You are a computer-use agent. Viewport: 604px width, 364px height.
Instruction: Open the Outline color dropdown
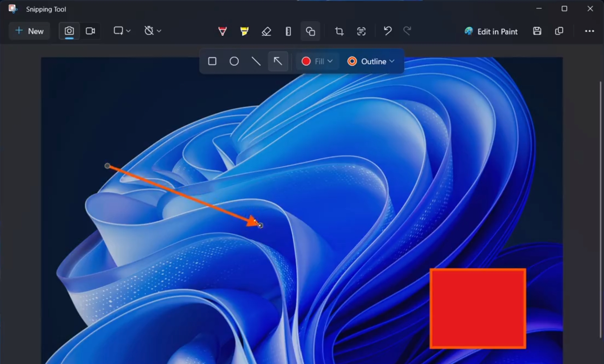[x=371, y=61]
